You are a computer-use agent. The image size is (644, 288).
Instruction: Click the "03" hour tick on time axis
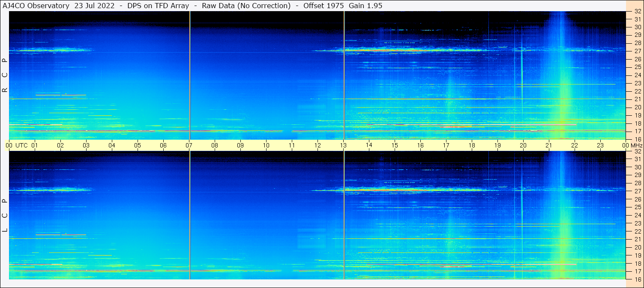click(x=86, y=145)
